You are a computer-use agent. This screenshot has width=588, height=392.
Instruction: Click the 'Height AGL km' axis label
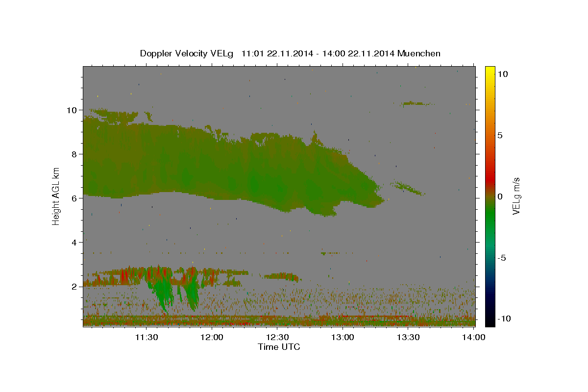tap(56, 196)
